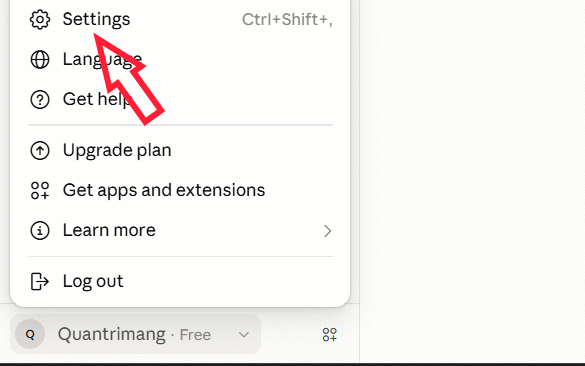Expand the Learn more submenu chevron

[x=327, y=231]
